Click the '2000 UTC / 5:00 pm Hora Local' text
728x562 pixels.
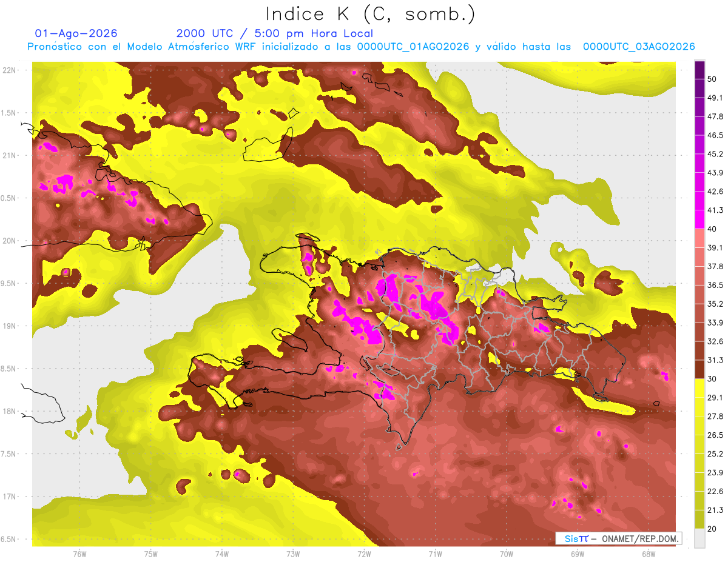coord(275,33)
